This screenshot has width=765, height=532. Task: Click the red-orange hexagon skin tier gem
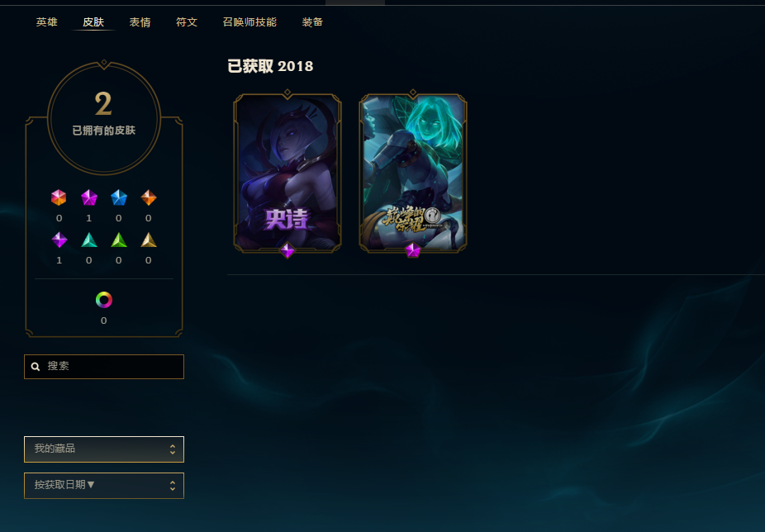(x=59, y=197)
